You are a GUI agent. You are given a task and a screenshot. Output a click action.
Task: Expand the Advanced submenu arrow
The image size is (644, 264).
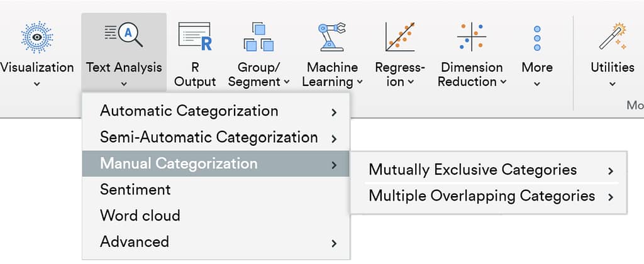pyautogui.click(x=334, y=243)
